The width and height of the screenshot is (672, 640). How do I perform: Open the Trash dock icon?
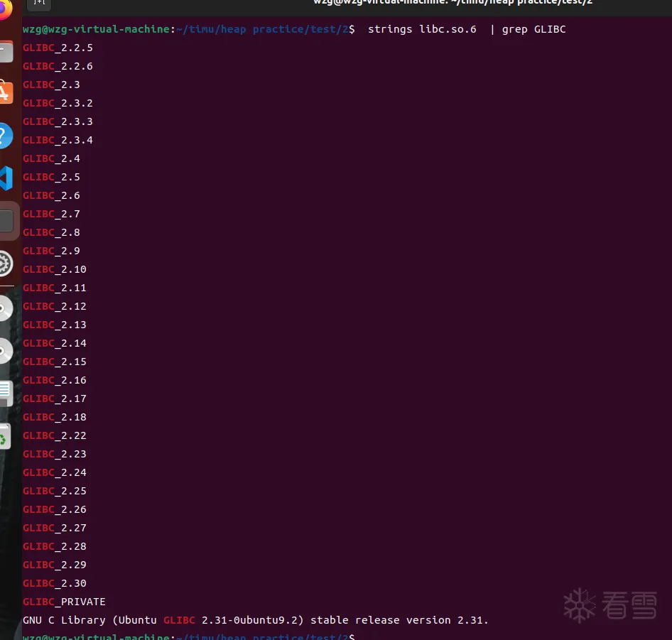pyautogui.click(x=5, y=436)
